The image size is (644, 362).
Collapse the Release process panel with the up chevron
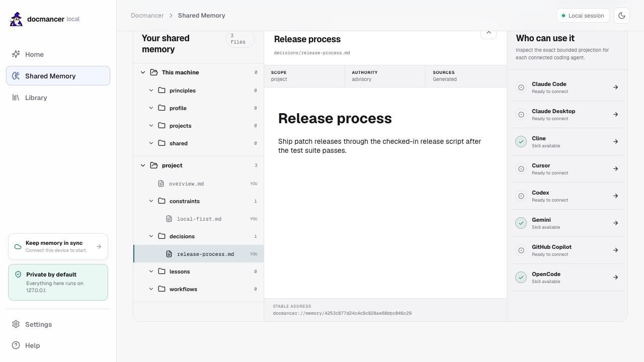point(489,33)
